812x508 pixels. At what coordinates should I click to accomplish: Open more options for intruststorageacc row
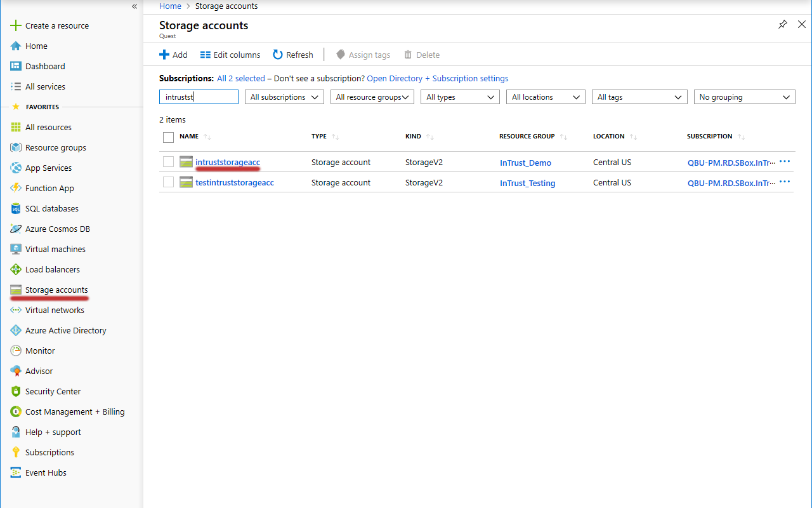point(785,162)
